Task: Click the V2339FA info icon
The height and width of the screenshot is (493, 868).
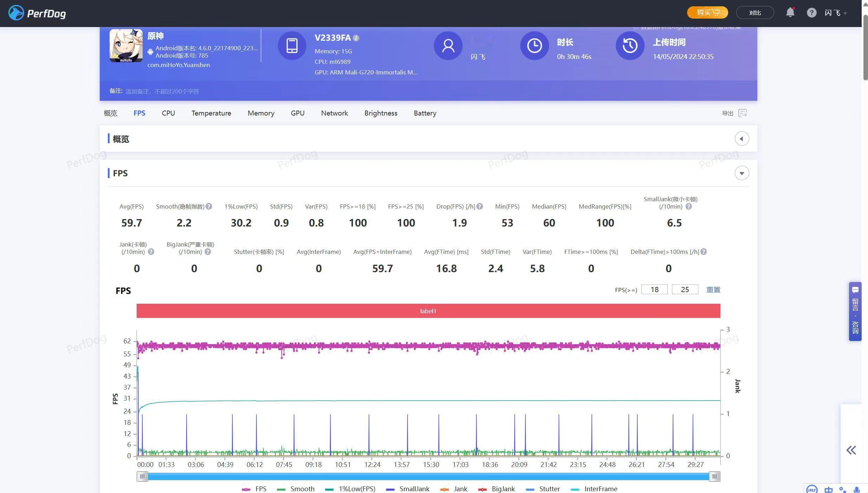Action: pyautogui.click(x=356, y=38)
